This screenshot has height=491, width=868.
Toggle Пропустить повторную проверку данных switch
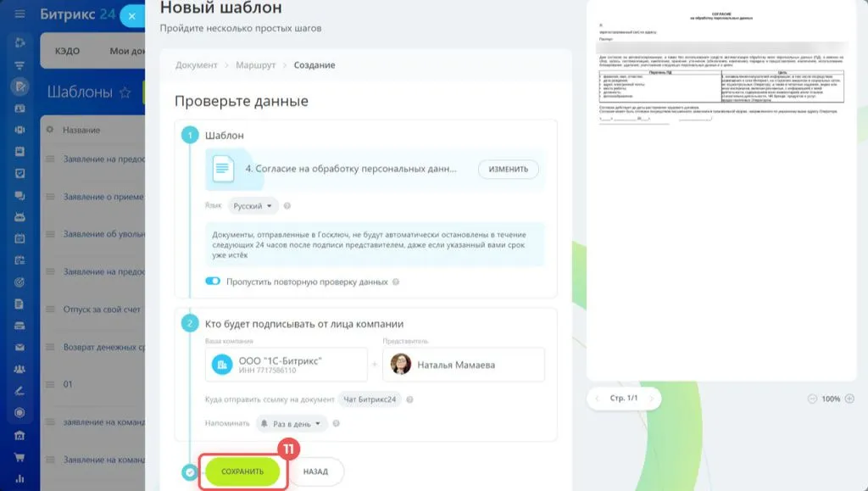[213, 282]
